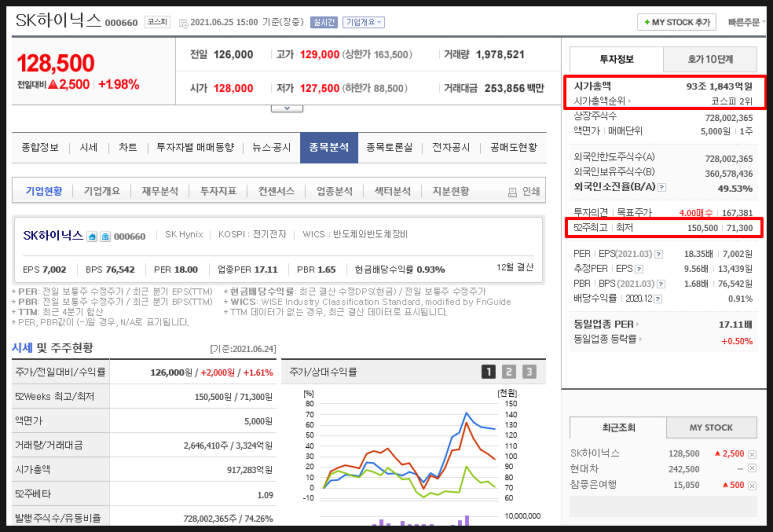
Task: Go to the 뉴스·공시 tab
Action: (272, 147)
